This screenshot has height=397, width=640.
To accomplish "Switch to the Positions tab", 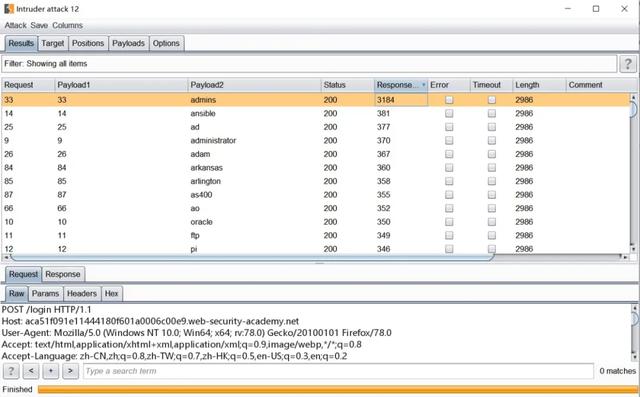I will click(x=88, y=43).
